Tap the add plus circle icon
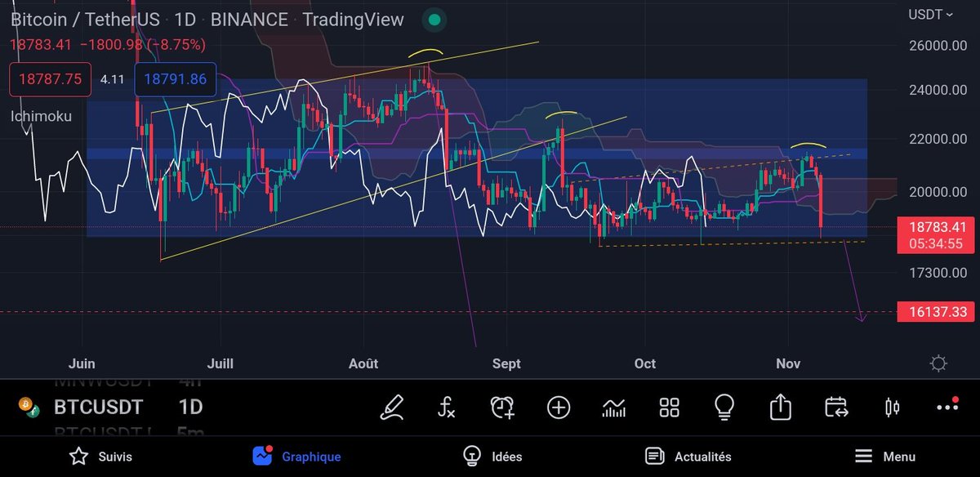This screenshot has height=477, width=980. [559, 407]
